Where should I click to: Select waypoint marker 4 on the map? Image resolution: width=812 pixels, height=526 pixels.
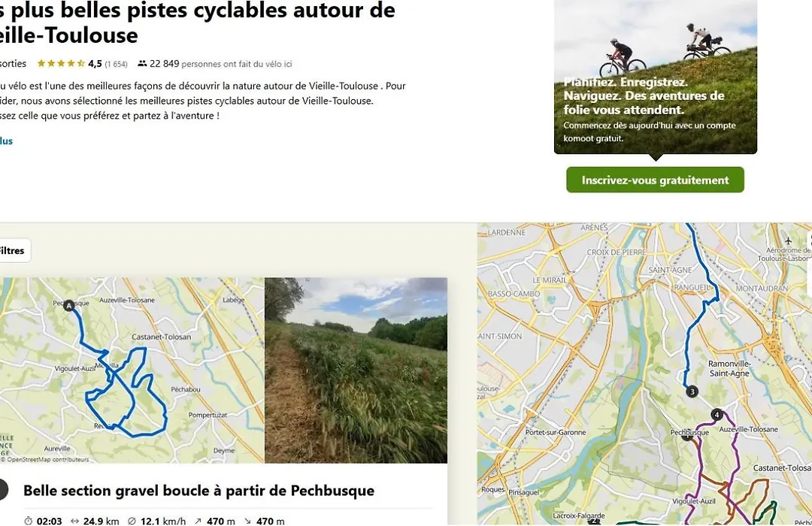coord(717,414)
